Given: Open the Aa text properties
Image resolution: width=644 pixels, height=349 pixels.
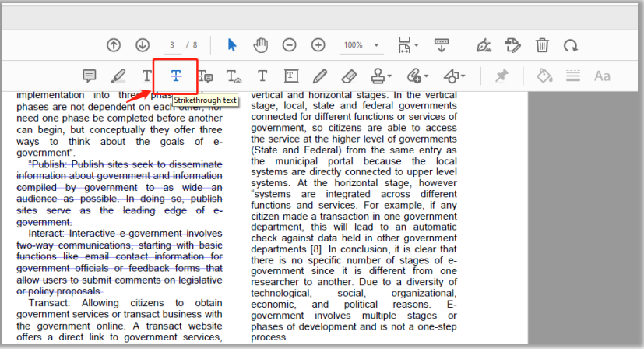Looking at the screenshot, I should point(602,76).
